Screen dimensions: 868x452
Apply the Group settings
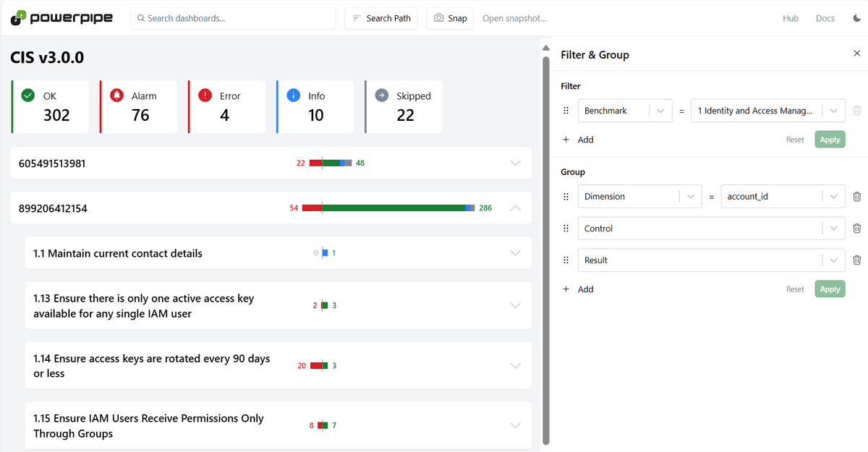tap(830, 289)
